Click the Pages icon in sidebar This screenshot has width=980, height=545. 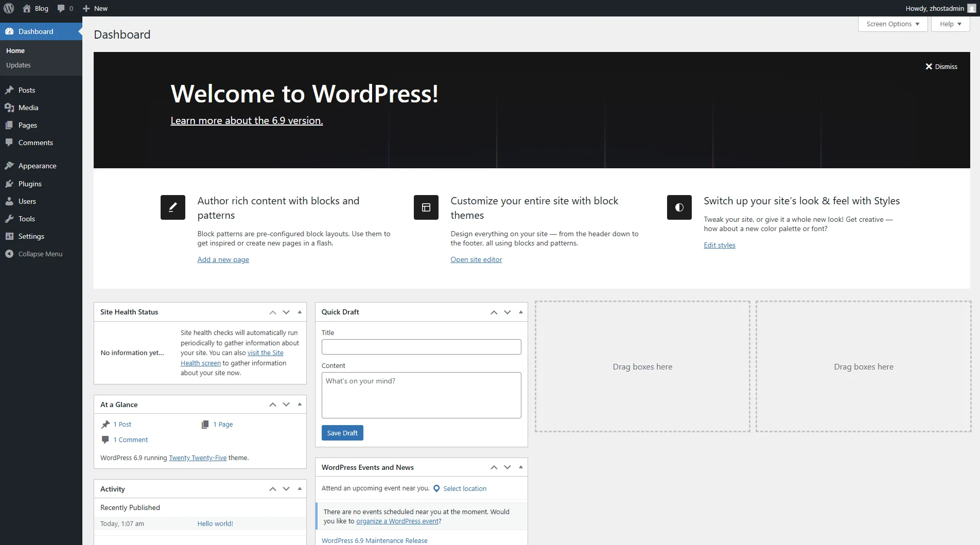(x=9, y=125)
